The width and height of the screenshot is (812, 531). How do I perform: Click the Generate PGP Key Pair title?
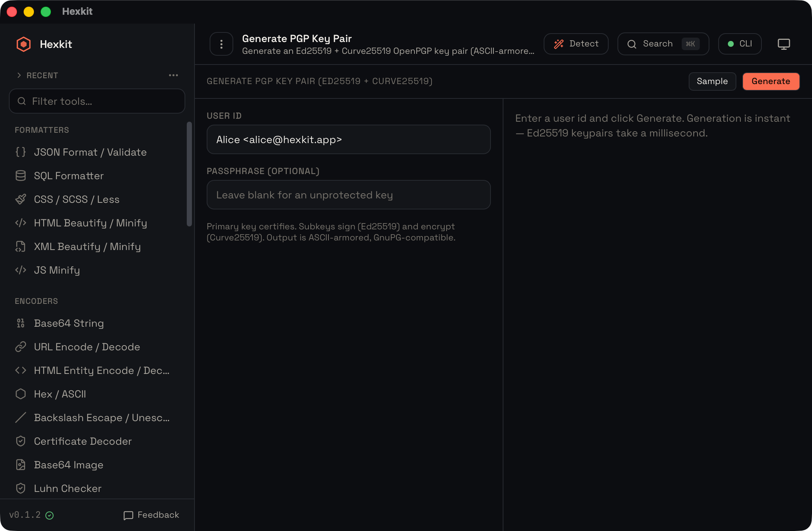[297, 38]
